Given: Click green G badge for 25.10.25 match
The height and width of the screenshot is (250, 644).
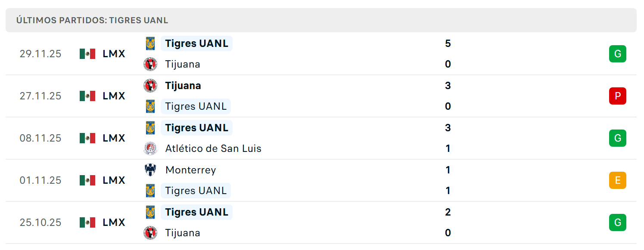Looking at the screenshot, I should 617,222.
